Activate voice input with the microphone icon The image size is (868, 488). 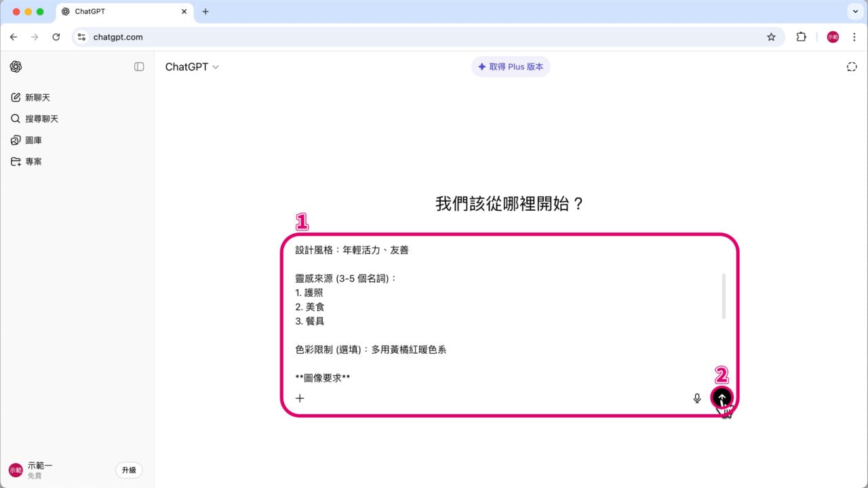click(x=697, y=398)
